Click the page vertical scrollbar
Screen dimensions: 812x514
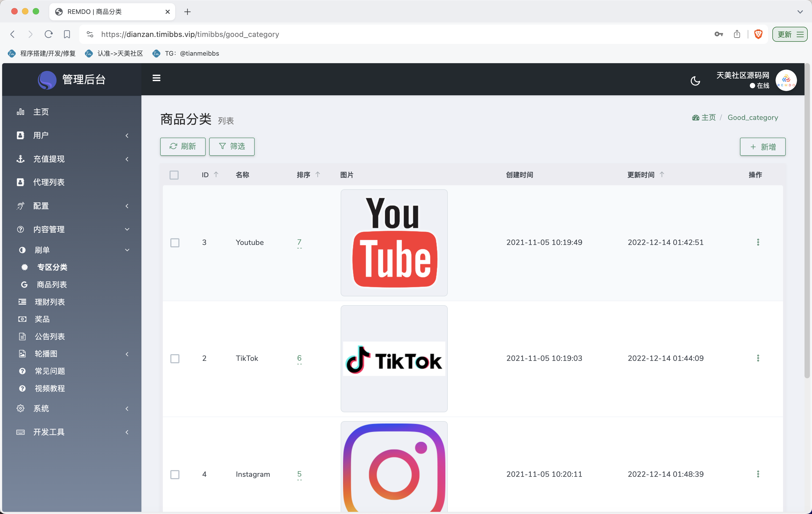tap(807, 221)
